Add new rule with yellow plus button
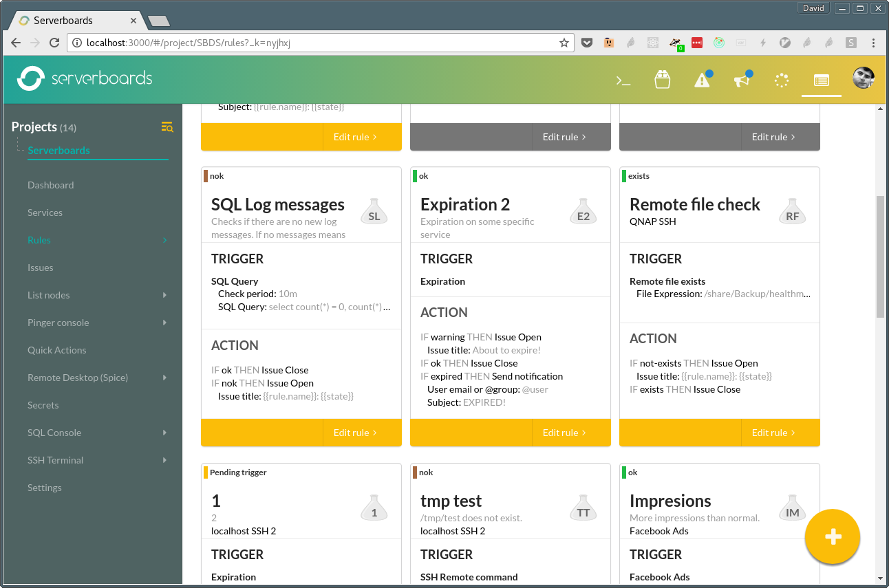The height and width of the screenshot is (588, 889). [833, 537]
